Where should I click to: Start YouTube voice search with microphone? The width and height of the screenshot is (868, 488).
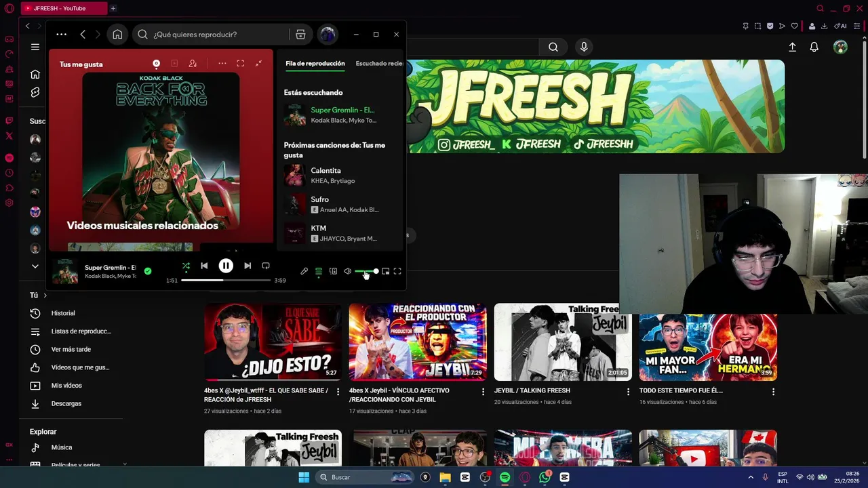tap(584, 47)
